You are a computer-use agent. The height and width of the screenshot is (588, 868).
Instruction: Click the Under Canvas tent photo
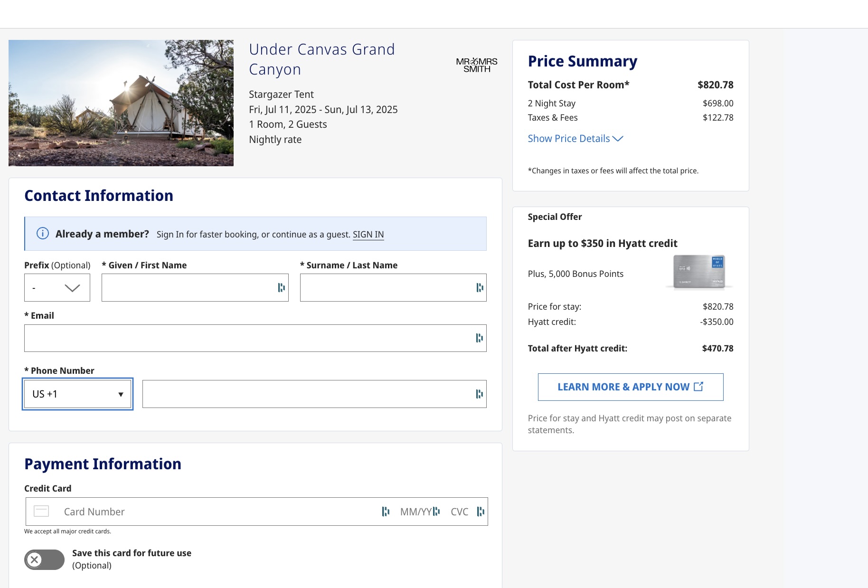[x=121, y=103]
